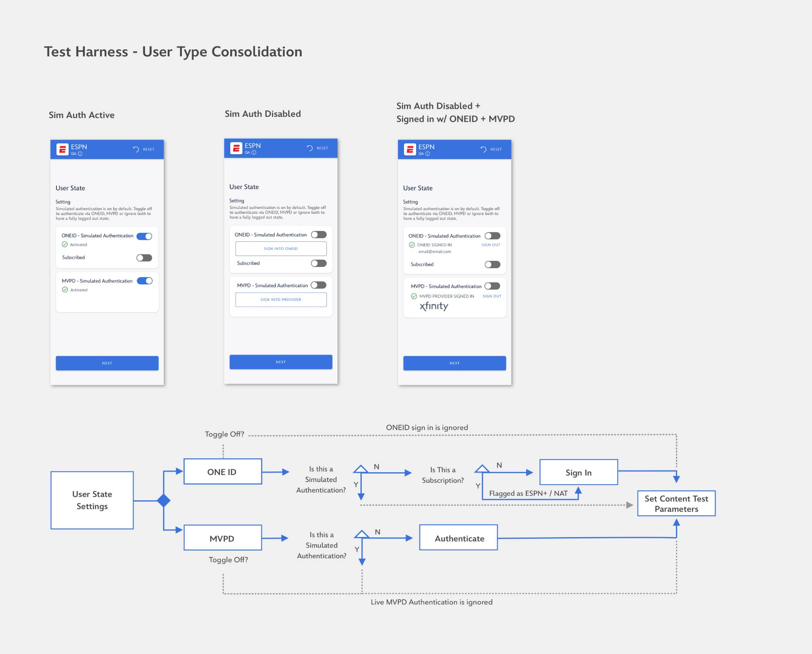Viewport: 812px width, 654px height.
Task: Click the SIGN INTO ONEID button
Action: [x=281, y=249]
